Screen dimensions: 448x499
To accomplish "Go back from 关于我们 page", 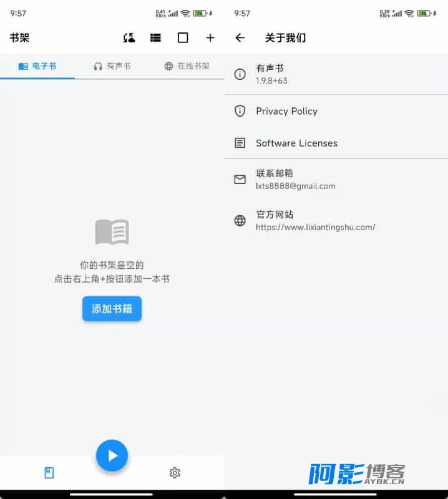I will pyautogui.click(x=240, y=38).
